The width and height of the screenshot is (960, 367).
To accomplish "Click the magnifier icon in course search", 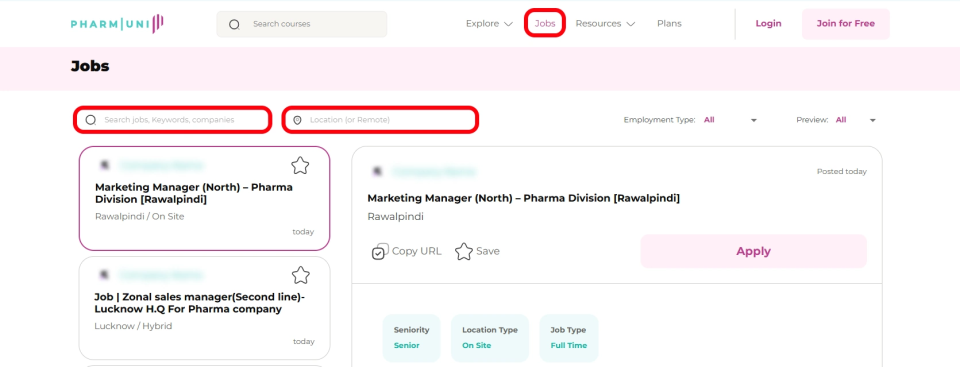I will pyautogui.click(x=234, y=25).
